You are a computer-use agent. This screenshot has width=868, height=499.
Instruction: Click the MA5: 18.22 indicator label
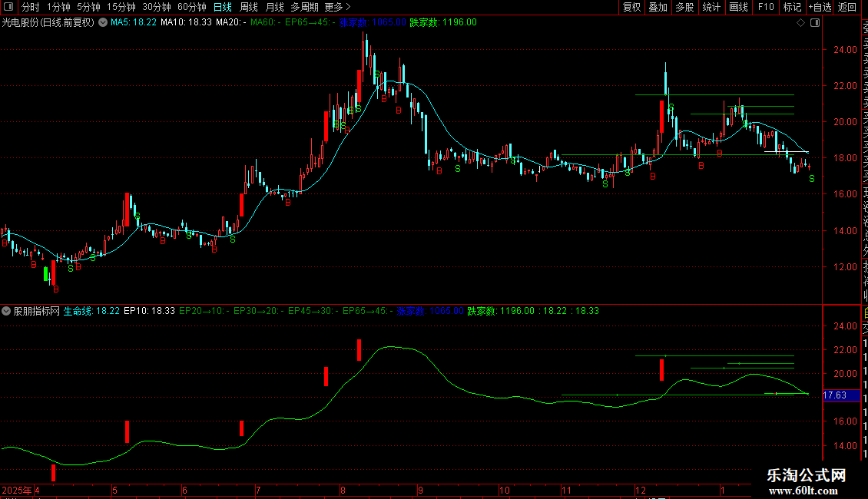tap(134, 23)
